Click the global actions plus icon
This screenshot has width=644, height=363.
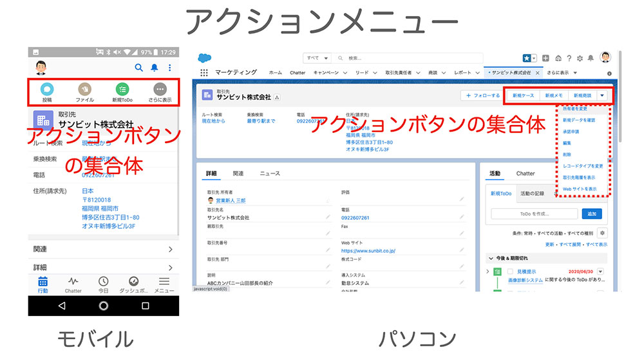[545, 59]
